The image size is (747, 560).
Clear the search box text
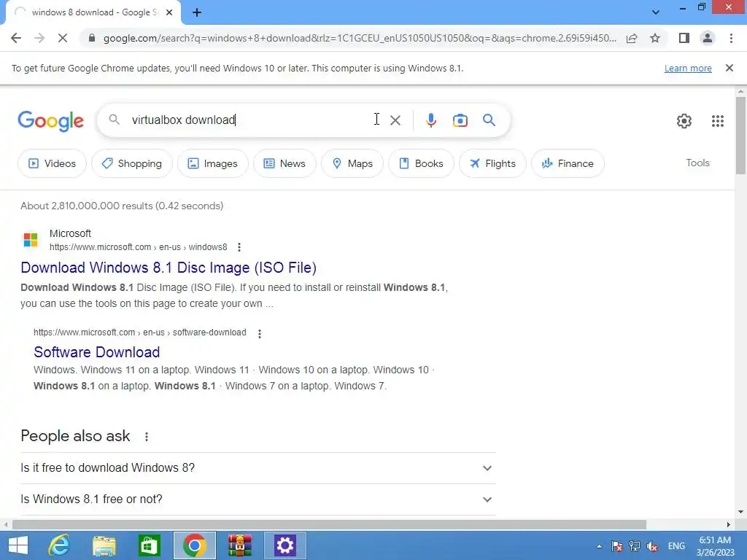[395, 120]
